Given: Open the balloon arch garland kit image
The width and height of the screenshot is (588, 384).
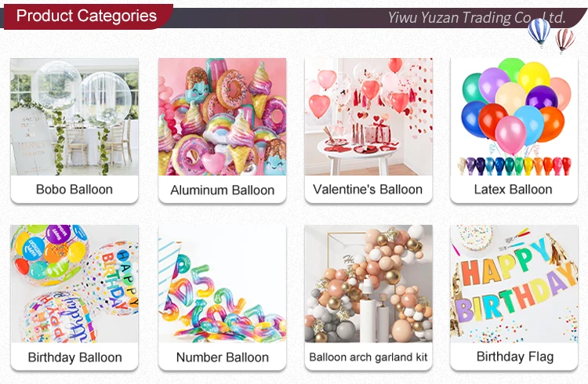Looking at the screenshot, I should 368,284.
